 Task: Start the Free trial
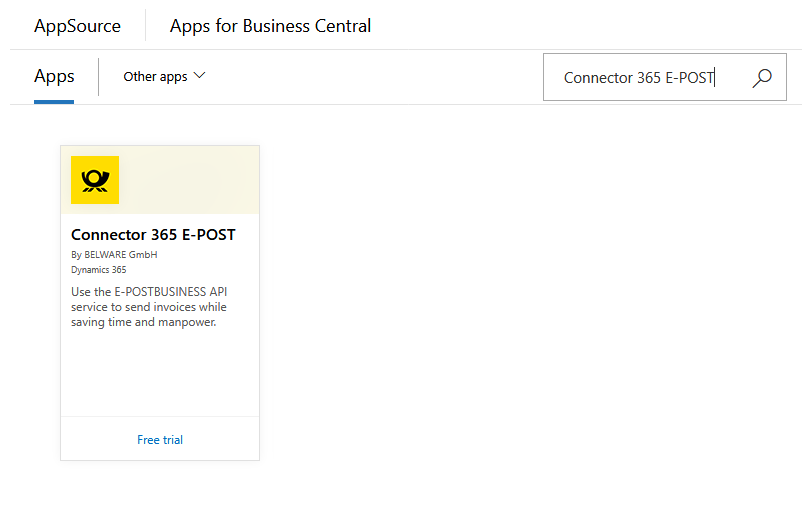coord(160,439)
